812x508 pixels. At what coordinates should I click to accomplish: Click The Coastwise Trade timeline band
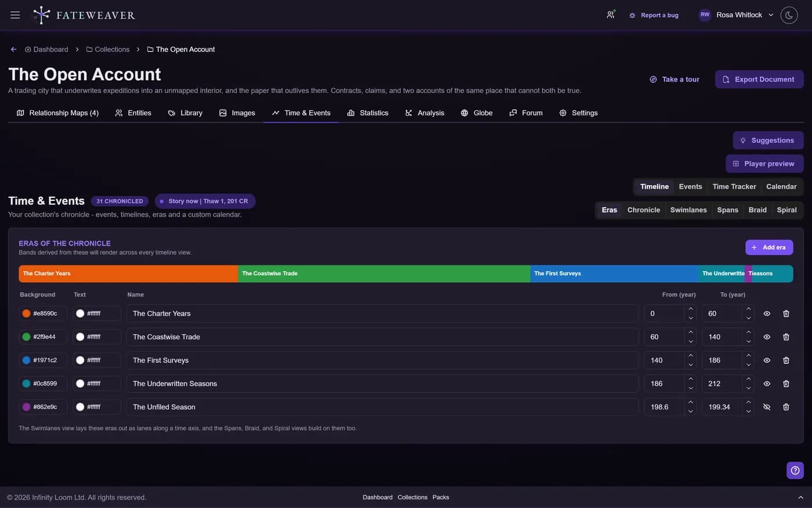pos(384,273)
